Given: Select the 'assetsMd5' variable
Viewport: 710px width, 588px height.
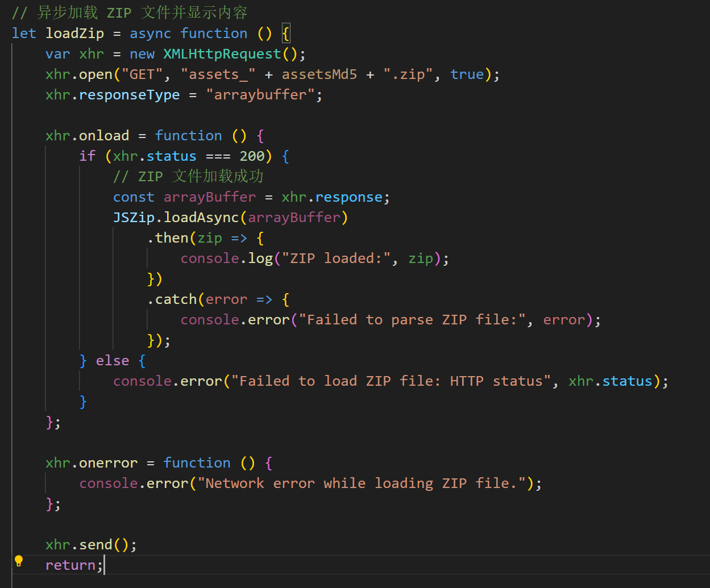Looking at the screenshot, I should click(x=319, y=74).
